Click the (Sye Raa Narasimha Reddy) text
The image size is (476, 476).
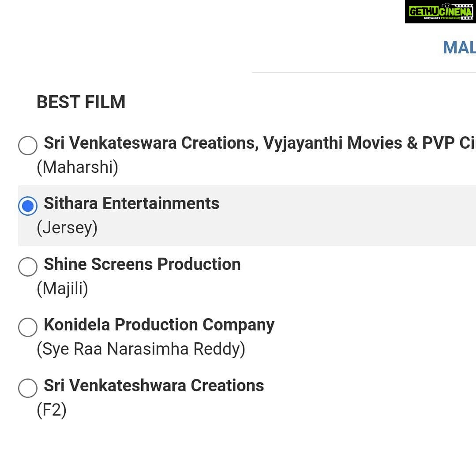(141, 349)
